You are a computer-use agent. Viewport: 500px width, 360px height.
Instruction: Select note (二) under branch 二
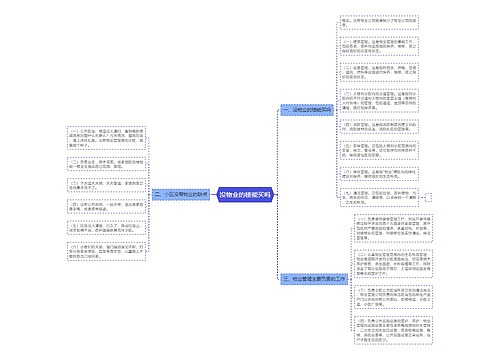pyautogui.click(x=107, y=164)
